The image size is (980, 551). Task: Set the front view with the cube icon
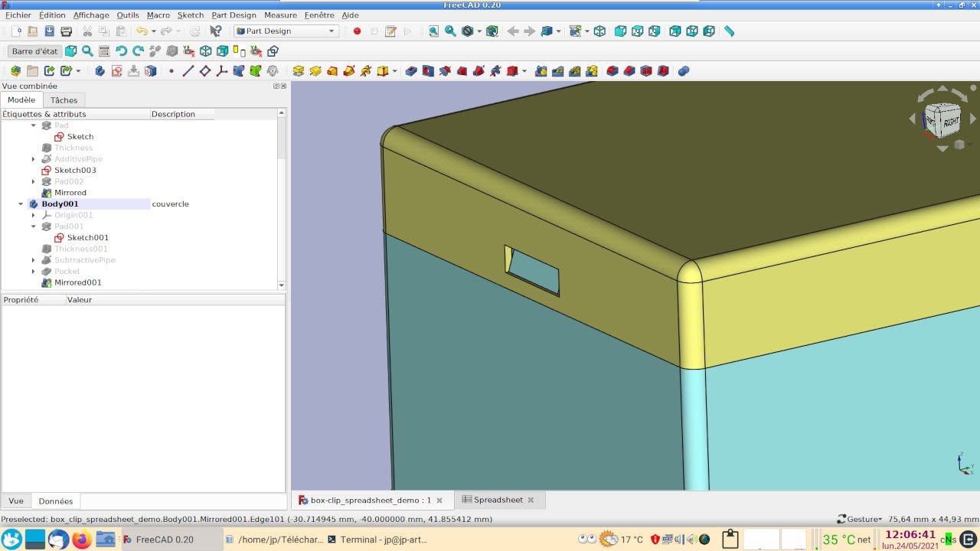click(x=621, y=31)
